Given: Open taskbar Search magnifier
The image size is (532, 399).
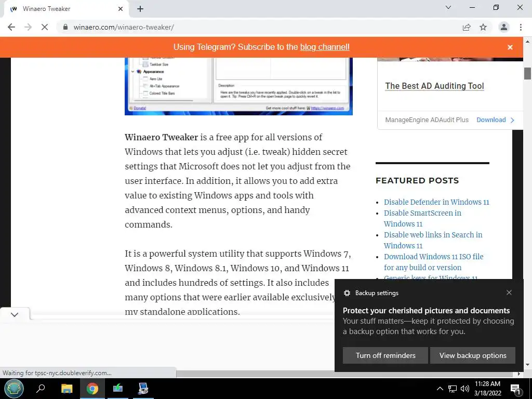Looking at the screenshot, I should tap(41, 389).
